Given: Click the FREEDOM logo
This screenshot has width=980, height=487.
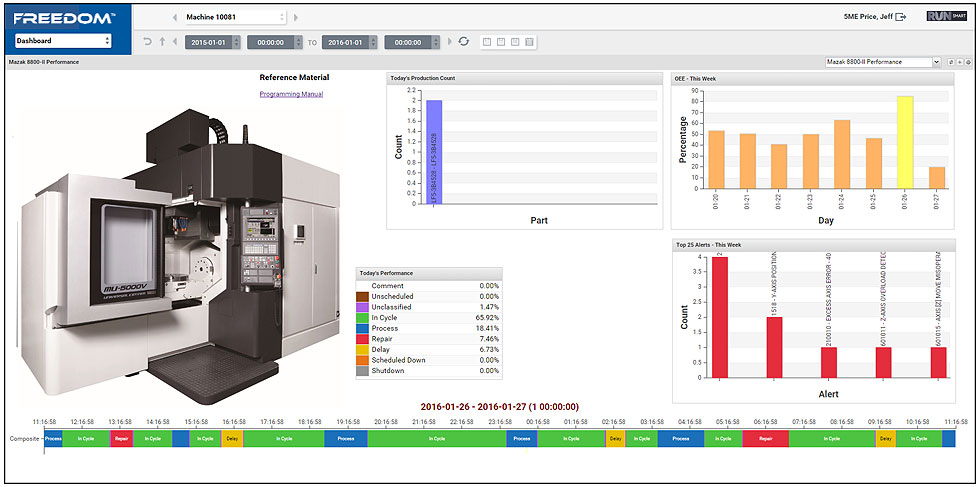Looking at the screenshot, I should [x=64, y=18].
